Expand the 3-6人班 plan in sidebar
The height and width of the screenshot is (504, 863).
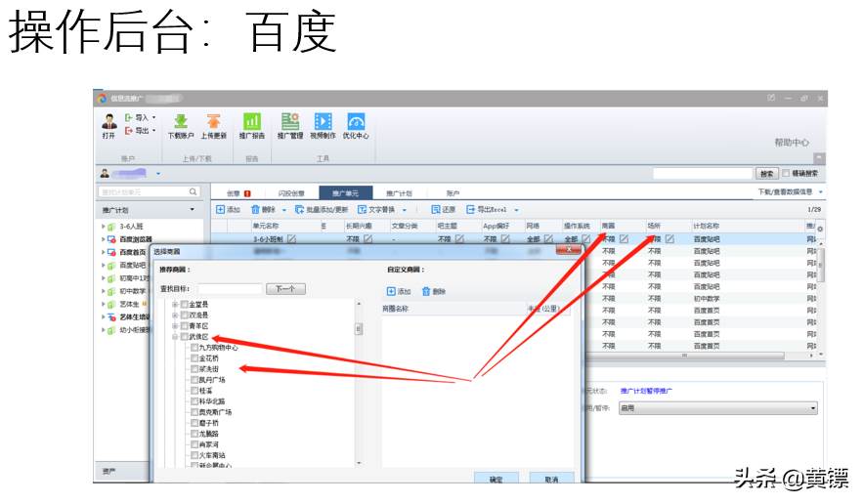(x=103, y=227)
